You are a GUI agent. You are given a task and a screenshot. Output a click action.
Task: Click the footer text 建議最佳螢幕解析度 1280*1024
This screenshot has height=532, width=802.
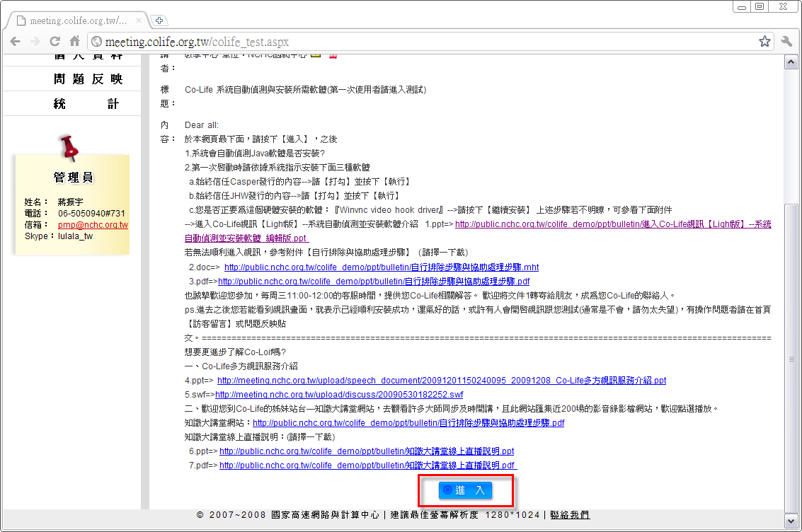465,514
